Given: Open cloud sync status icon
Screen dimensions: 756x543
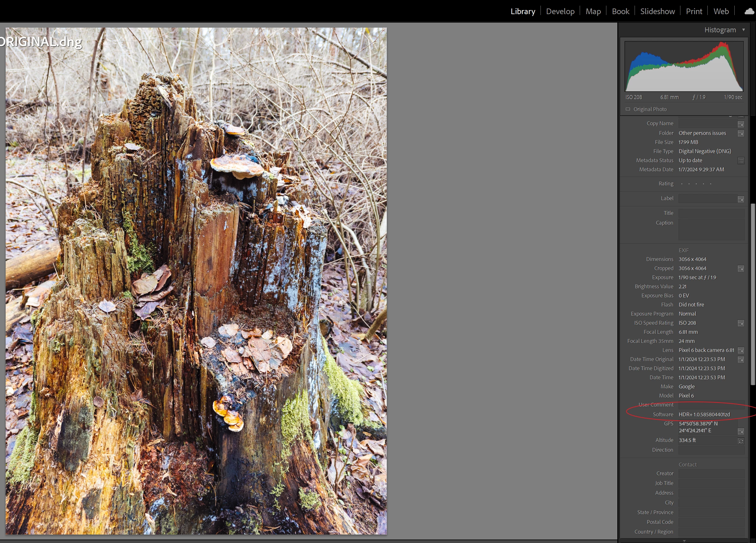Looking at the screenshot, I should (x=749, y=11).
